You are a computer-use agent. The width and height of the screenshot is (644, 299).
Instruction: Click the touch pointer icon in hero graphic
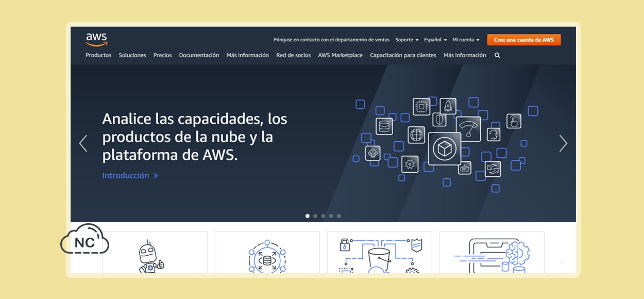514,121
